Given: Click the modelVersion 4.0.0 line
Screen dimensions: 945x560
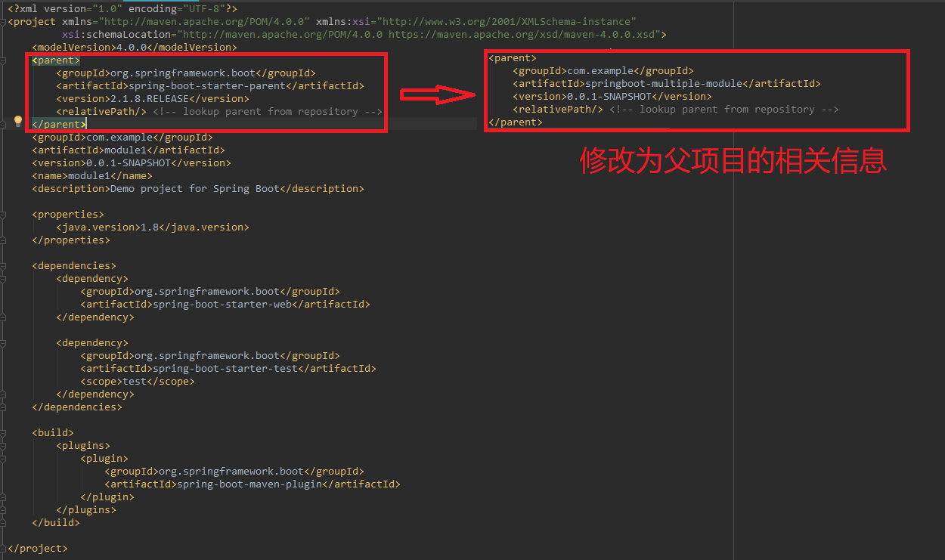Looking at the screenshot, I should [135, 48].
